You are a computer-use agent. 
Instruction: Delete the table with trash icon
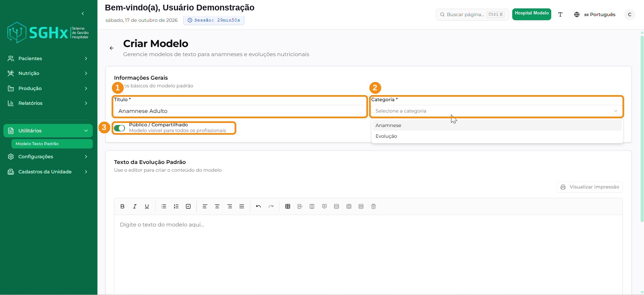(x=373, y=206)
